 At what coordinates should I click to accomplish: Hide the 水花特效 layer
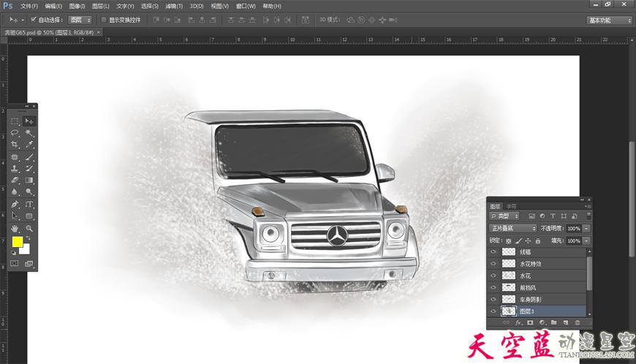(493, 263)
